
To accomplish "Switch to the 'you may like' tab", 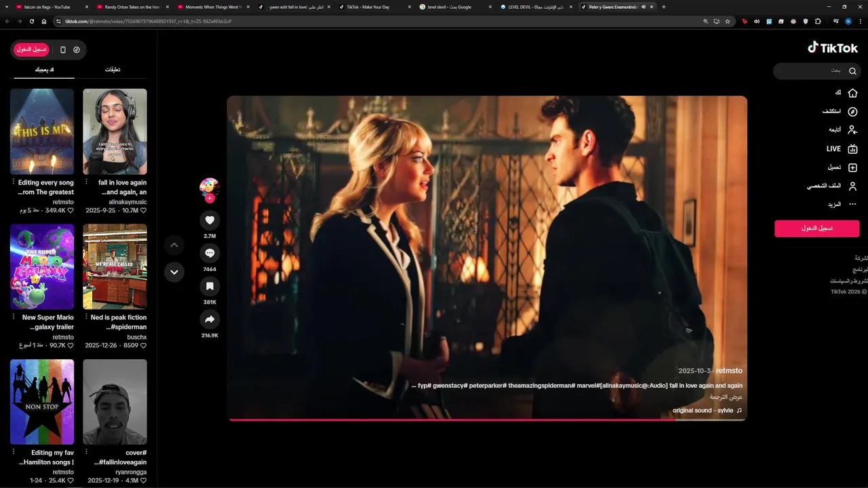I will pos(45,70).
